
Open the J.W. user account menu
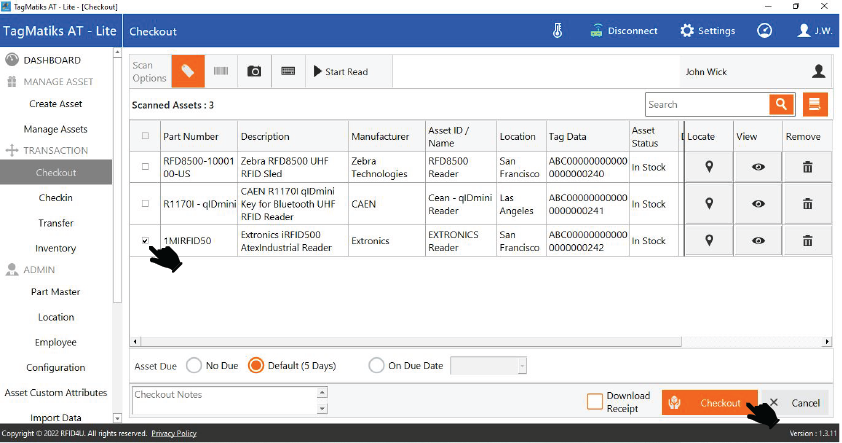coord(815,31)
